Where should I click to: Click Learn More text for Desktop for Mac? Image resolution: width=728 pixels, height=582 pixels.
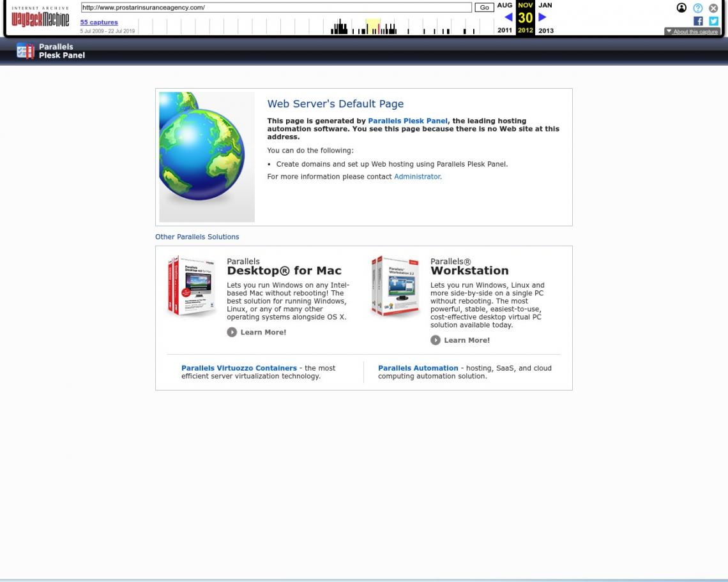[x=263, y=332]
